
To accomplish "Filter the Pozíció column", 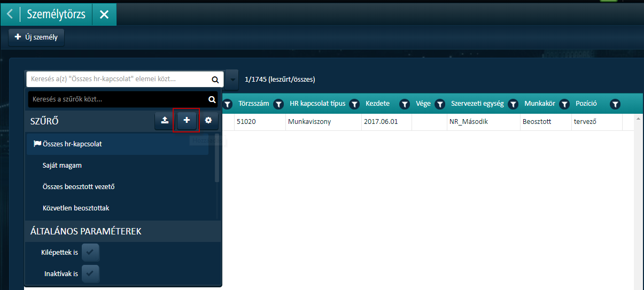I will coord(615,104).
